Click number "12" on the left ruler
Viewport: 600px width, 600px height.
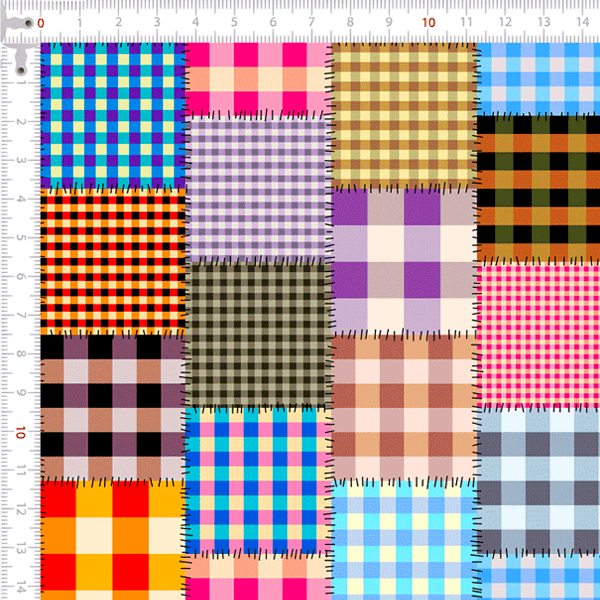(x=21, y=510)
